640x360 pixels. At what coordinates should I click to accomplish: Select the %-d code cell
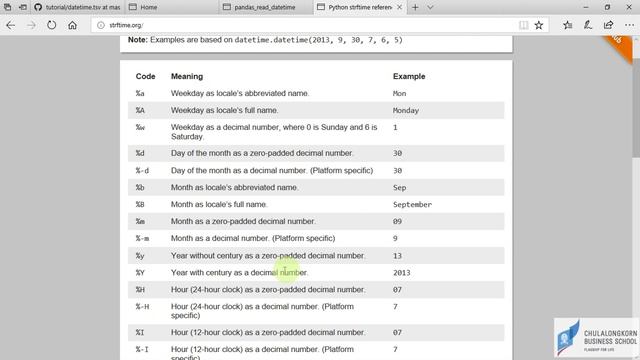(x=142, y=171)
